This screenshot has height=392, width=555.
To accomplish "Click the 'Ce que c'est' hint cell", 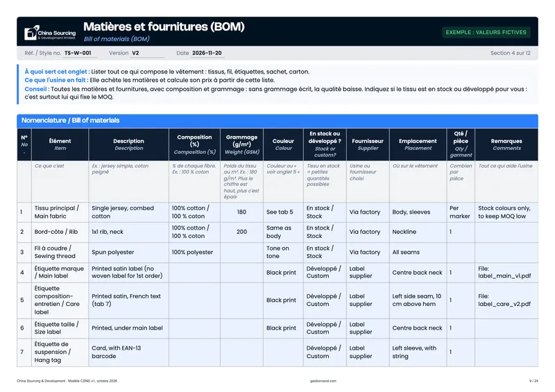I will (x=60, y=181).
